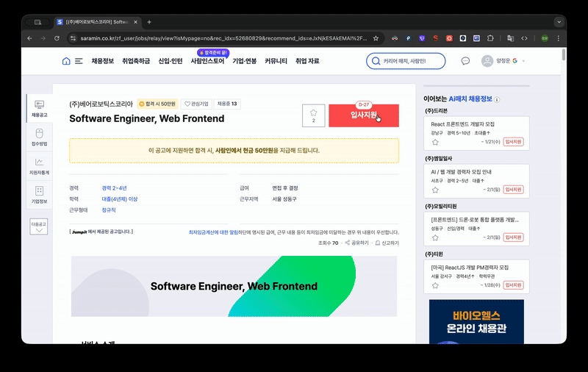Select the 기업정보 sidebar icon
This screenshot has width=588, height=372.
(x=40, y=195)
